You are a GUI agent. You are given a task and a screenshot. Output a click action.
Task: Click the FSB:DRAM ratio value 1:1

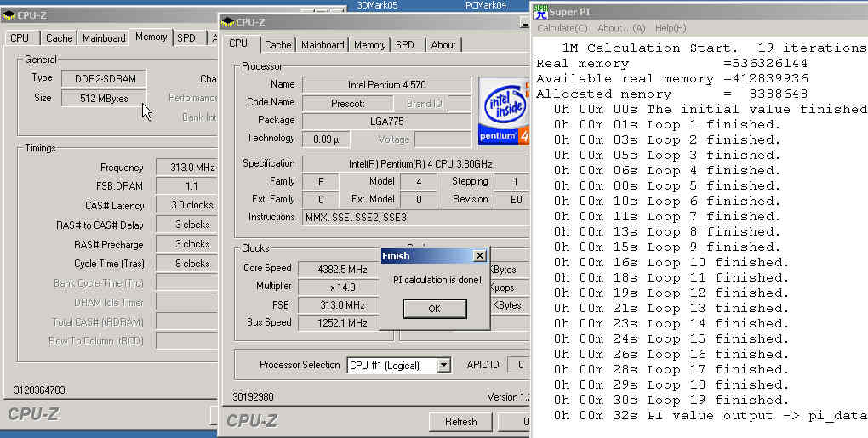186,185
